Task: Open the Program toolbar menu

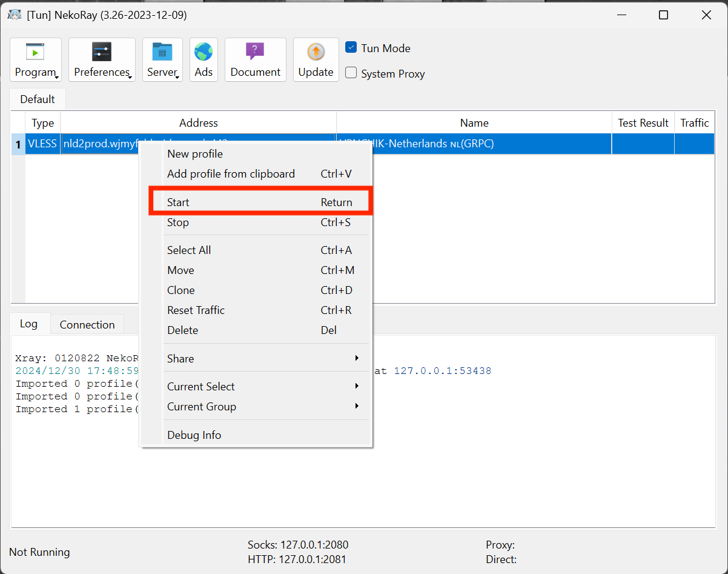Action: point(36,60)
